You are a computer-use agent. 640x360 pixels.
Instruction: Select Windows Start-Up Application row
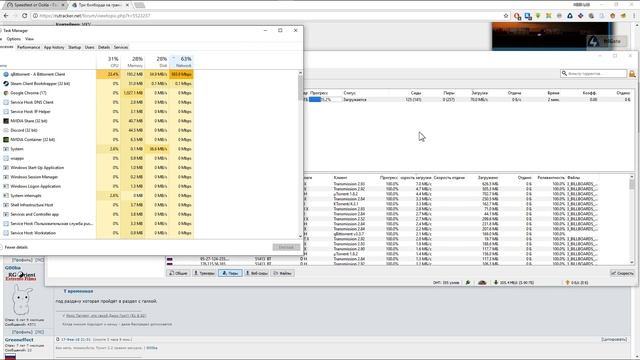tap(97, 168)
